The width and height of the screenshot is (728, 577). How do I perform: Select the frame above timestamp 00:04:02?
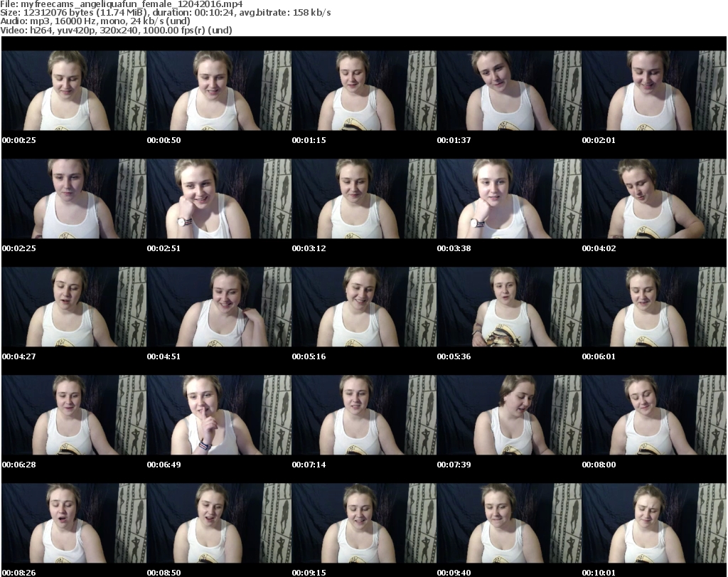(x=653, y=198)
